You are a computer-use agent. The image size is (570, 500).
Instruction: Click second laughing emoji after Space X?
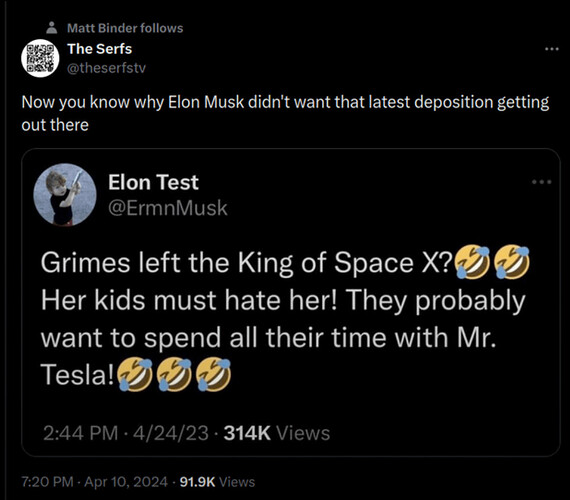[x=513, y=261]
